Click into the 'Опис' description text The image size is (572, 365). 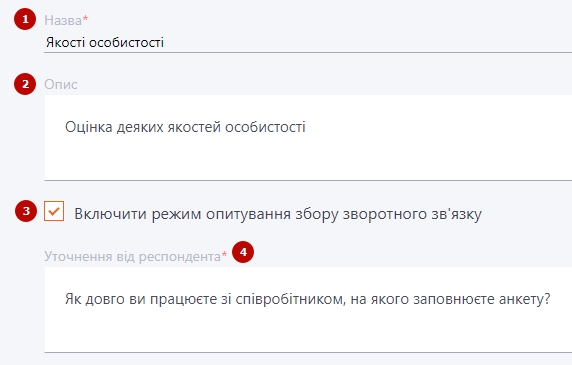click(x=185, y=127)
